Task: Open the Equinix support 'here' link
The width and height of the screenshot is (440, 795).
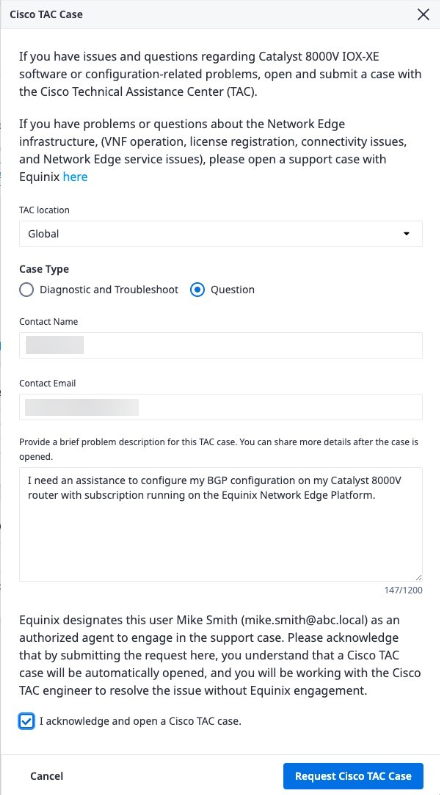Action: 75,177
